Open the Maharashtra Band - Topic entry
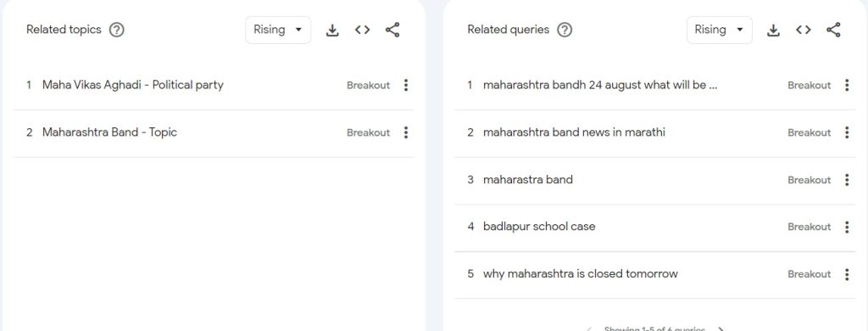This screenshot has height=331, width=868. (x=109, y=132)
